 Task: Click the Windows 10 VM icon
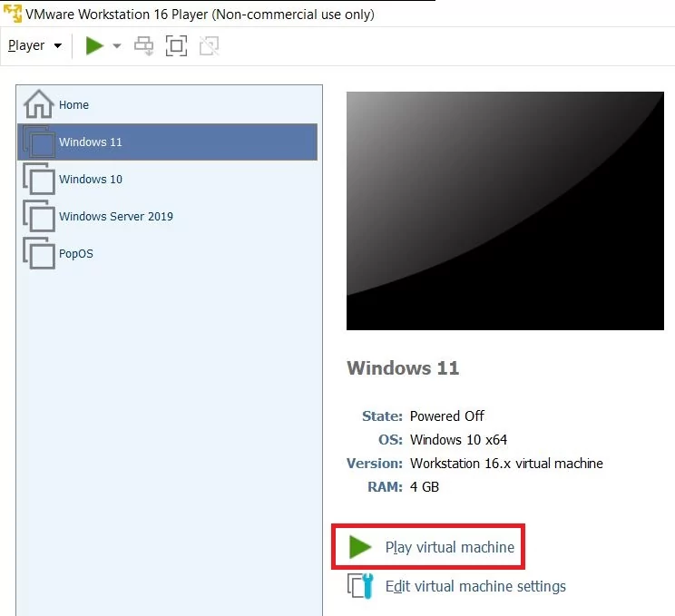coord(39,179)
